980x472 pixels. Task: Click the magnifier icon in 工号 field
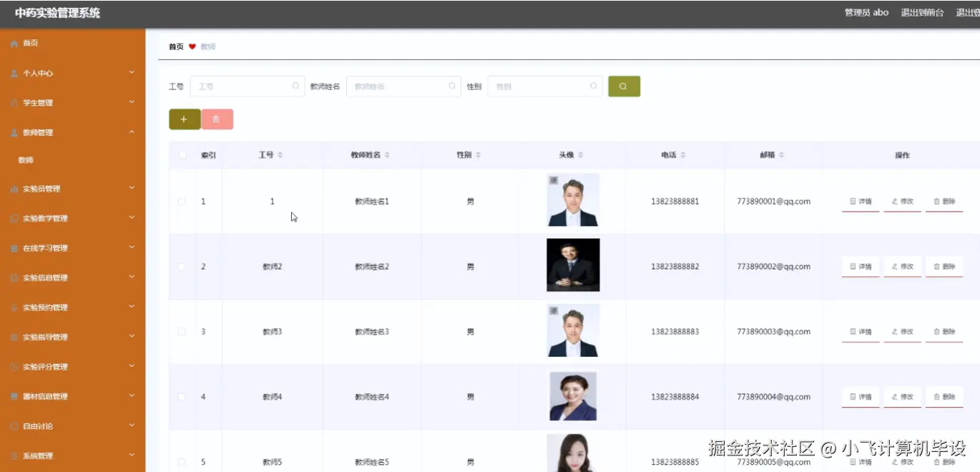click(x=295, y=86)
